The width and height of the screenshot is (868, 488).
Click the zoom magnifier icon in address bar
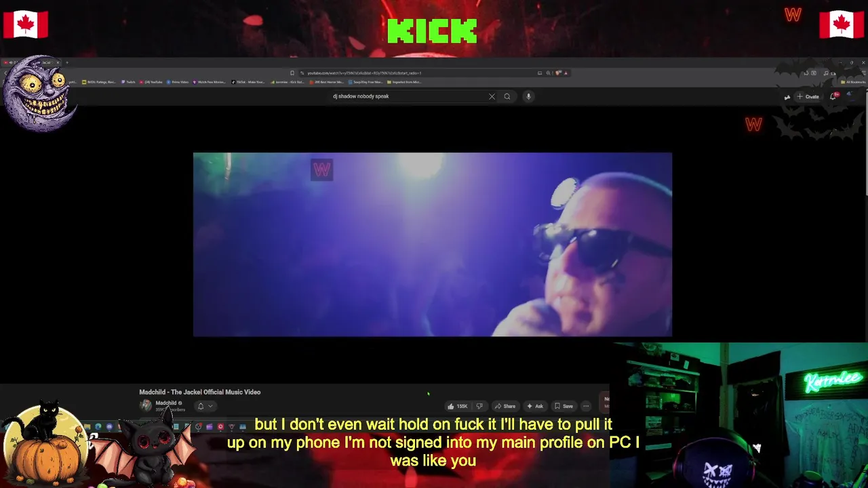tap(548, 73)
